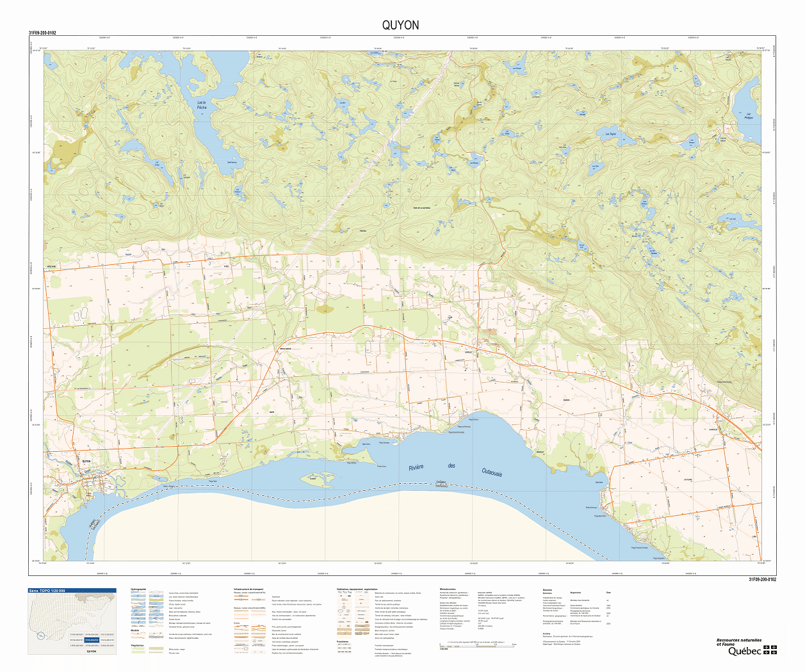Click the Lac Philippe label
805x672 pixels.
[x=749, y=116]
